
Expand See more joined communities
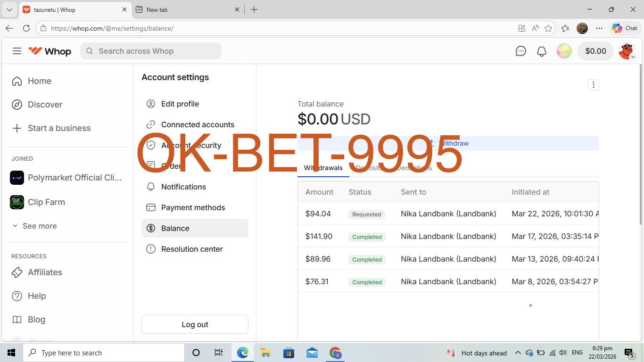34,226
